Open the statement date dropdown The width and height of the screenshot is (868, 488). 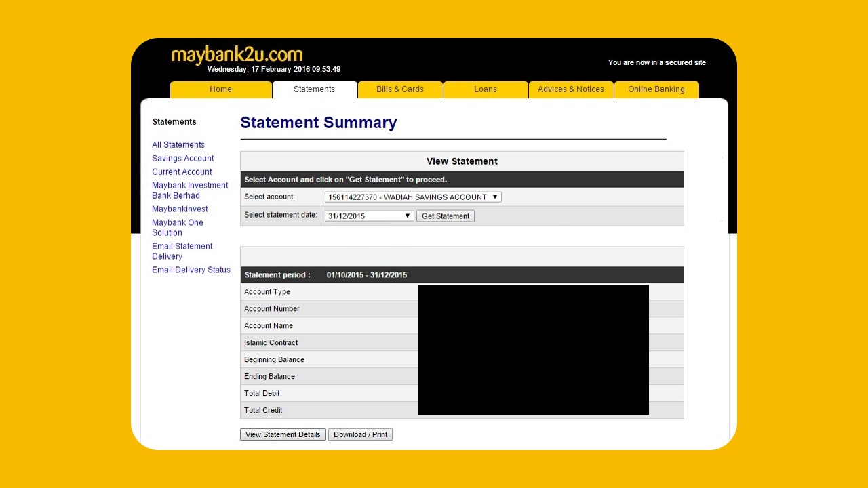(x=369, y=216)
